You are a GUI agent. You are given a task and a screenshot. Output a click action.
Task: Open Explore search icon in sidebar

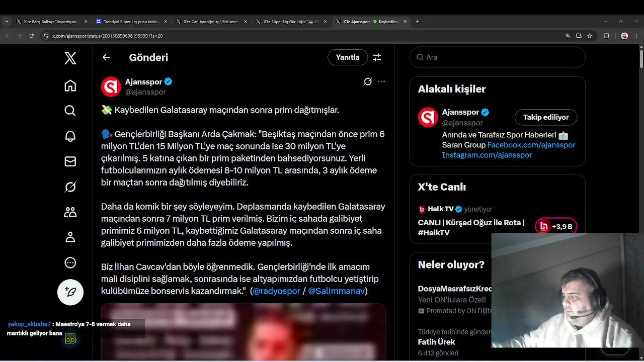coord(70,111)
